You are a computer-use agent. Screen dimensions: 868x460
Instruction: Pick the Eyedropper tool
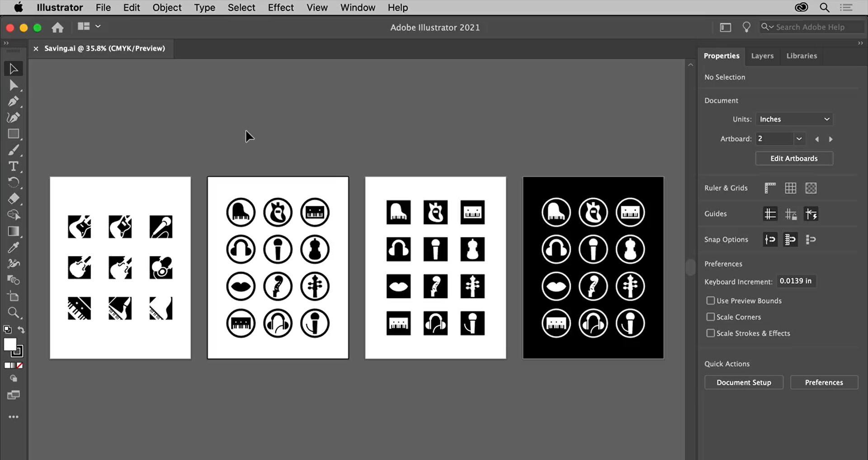(x=14, y=247)
